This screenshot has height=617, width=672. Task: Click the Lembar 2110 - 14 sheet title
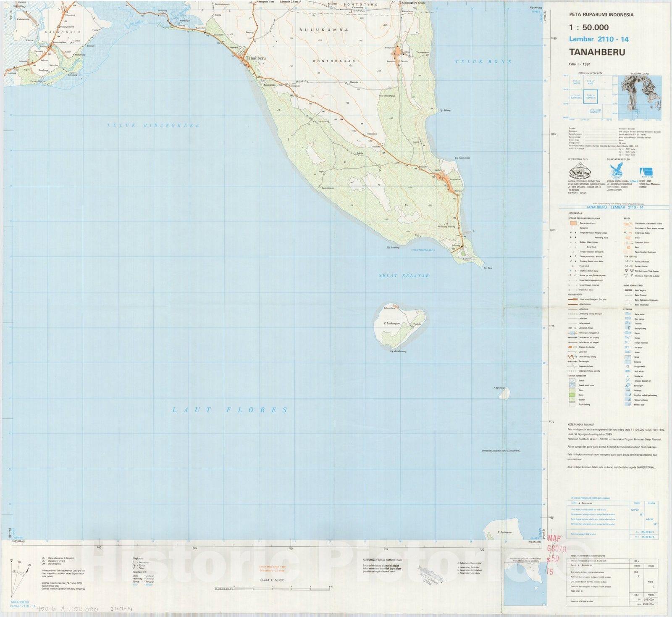tap(598, 39)
